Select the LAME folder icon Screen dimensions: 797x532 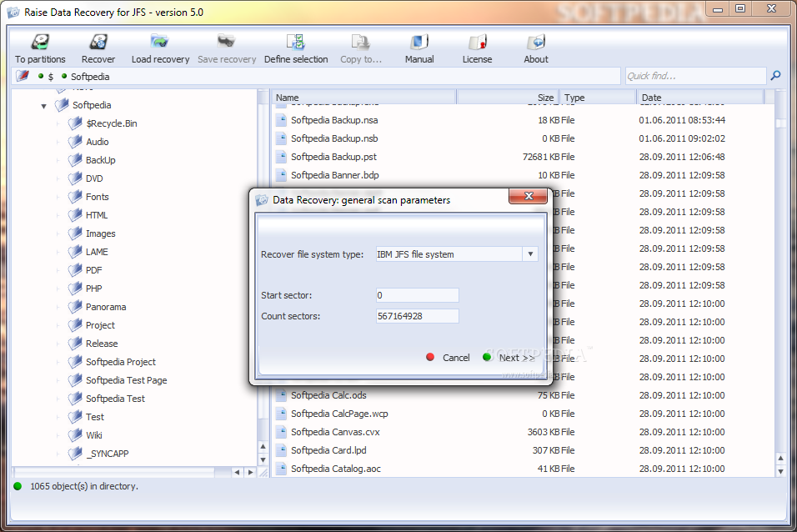tap(75, 251)
